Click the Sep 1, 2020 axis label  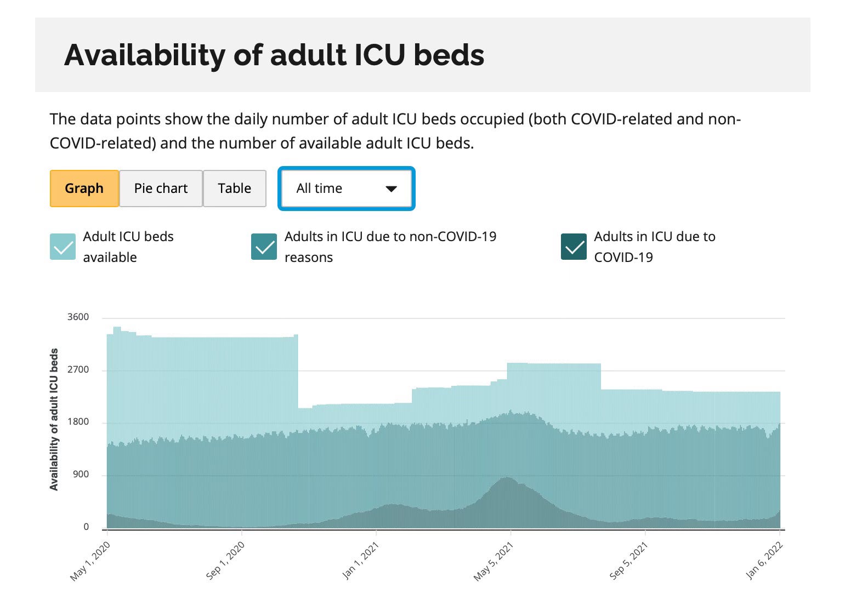225,561
